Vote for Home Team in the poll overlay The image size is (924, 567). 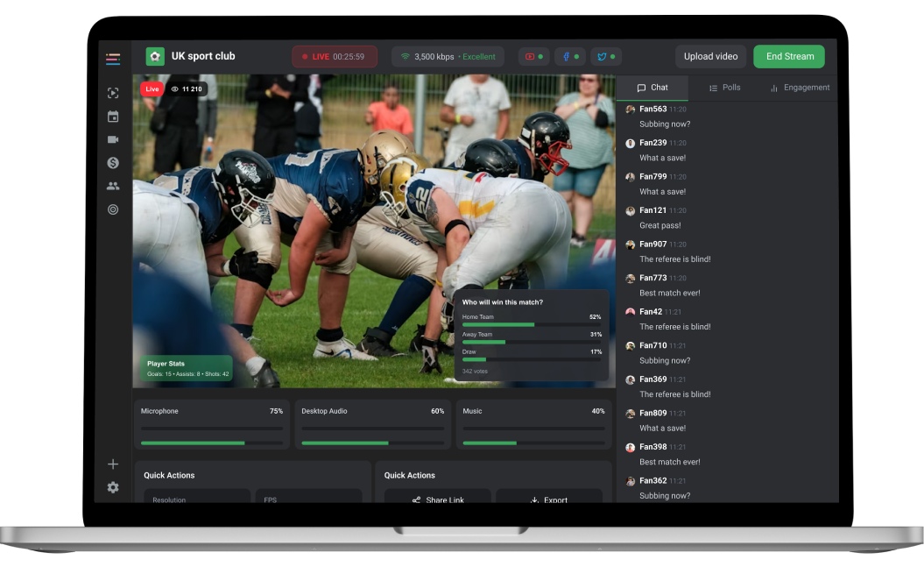532,320
